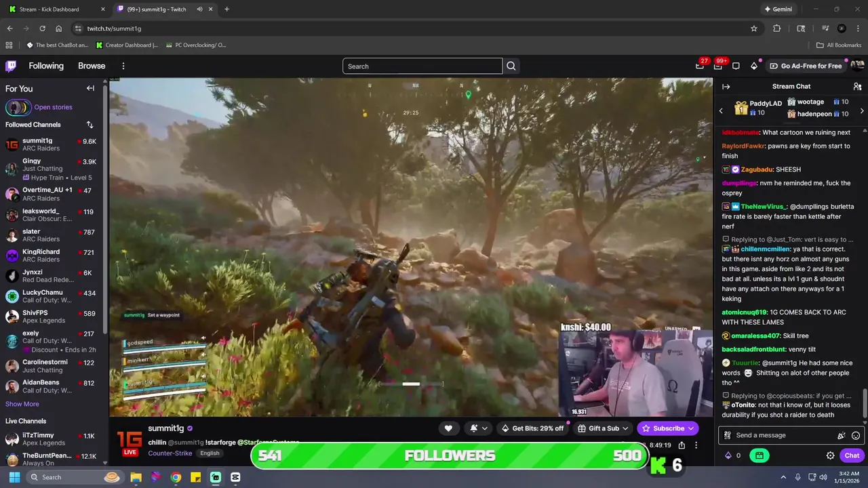Collapse the Stream Chat panel
Image resolution: width=868 pixels, height=488 pixels.
[x=726, y=86]
